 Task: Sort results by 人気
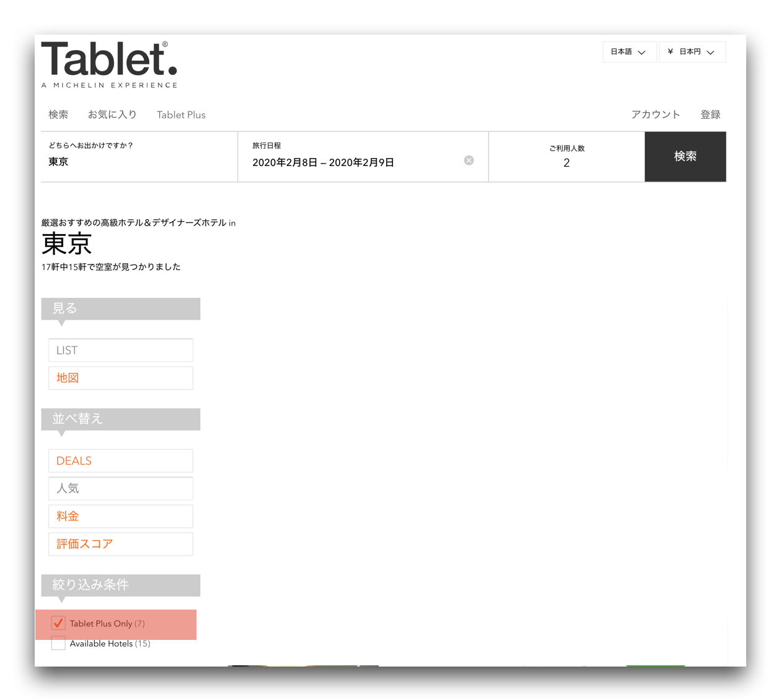point(121,488)
